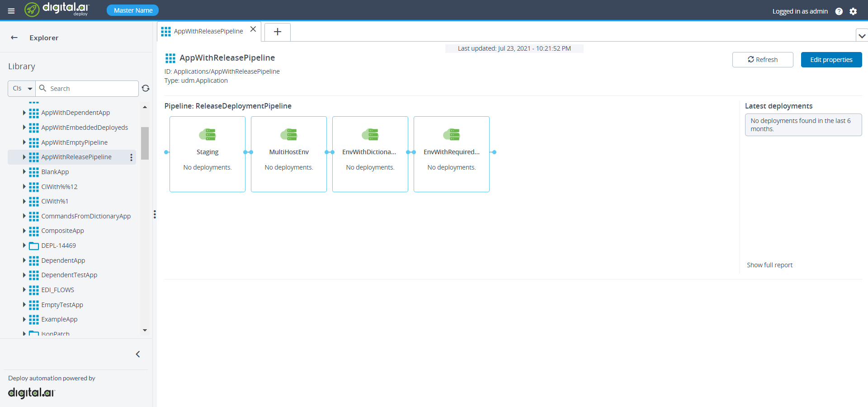This screenshot has width=868, height=407.
Task: Open the CIs search type dropdown
Action: pyautogui.click(x=22, y=88)
